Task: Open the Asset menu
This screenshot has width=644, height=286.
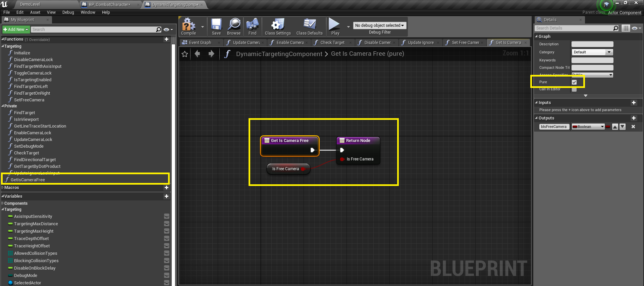Action: 35,12
